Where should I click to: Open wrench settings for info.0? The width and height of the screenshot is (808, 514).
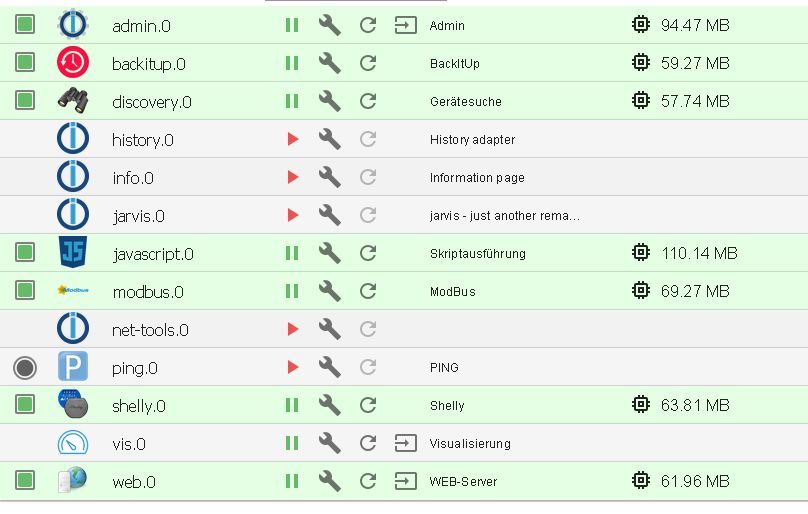pyautogui.click(x=329, y=177)
